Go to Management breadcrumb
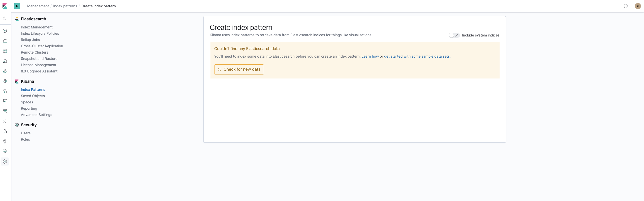 38,6
